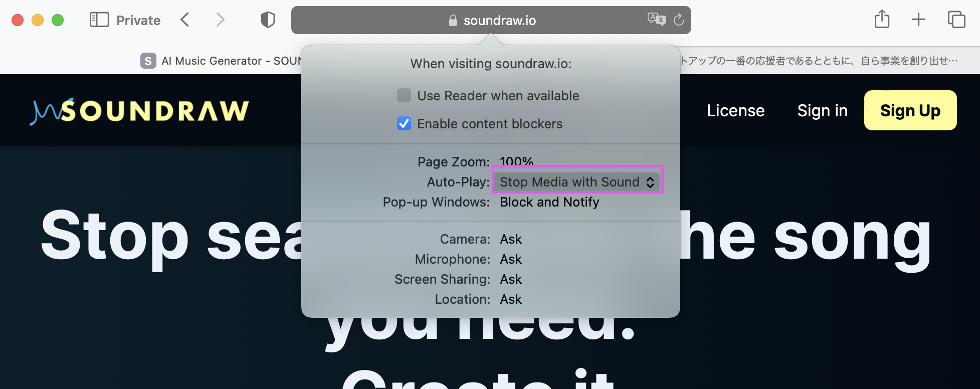Click the sidebar toggle icon

[x=99, y=20]
